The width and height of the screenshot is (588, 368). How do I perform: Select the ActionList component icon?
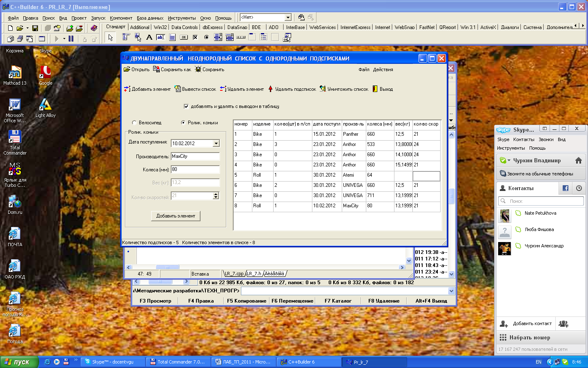pos(287,38)
